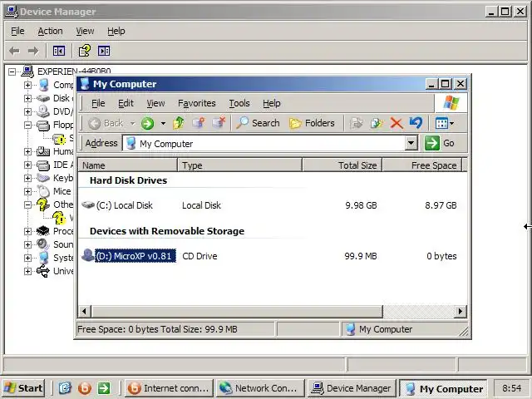Click the horizontal scrollbar thumb
The height and width of the screenshot is (399, 532).
(237, 311)
